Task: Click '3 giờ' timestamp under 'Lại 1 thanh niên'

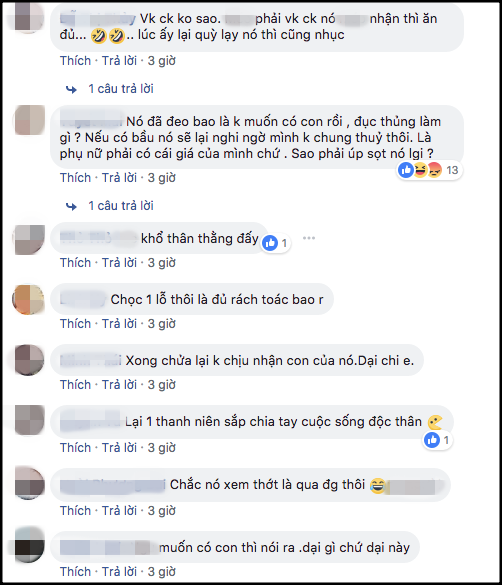Action: (x=161, y=448)
